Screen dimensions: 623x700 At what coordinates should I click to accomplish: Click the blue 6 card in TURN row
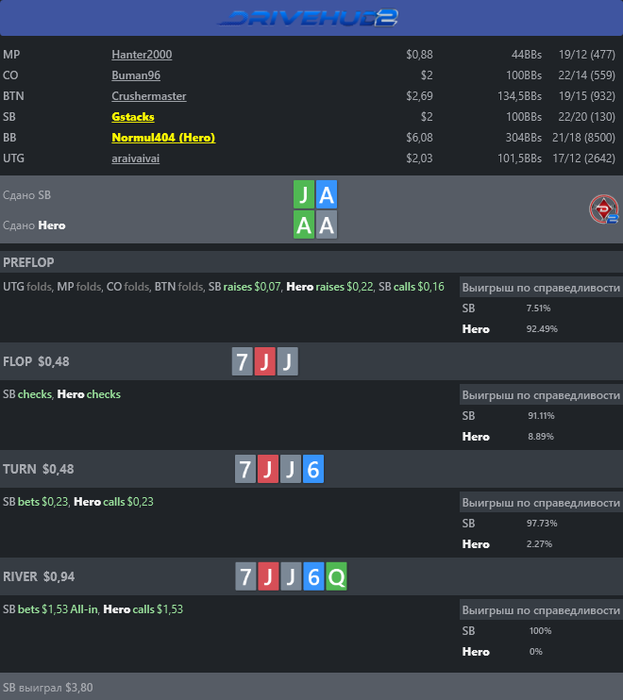[313, 469]
